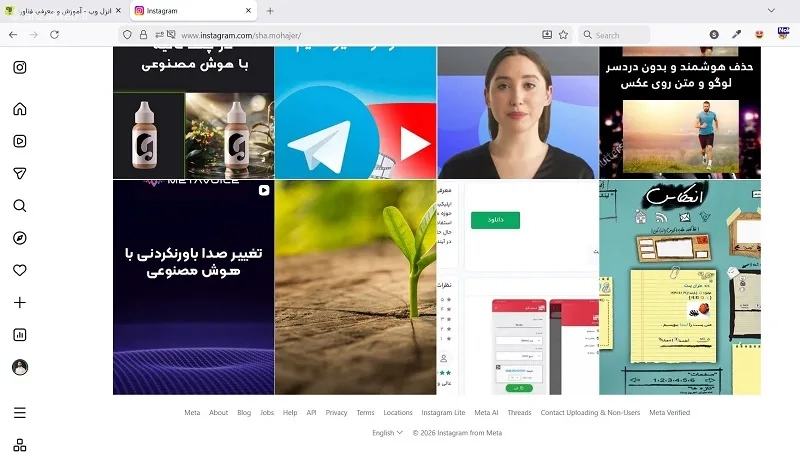
Task: Open the Terms footer link
Action: [365, 412]
